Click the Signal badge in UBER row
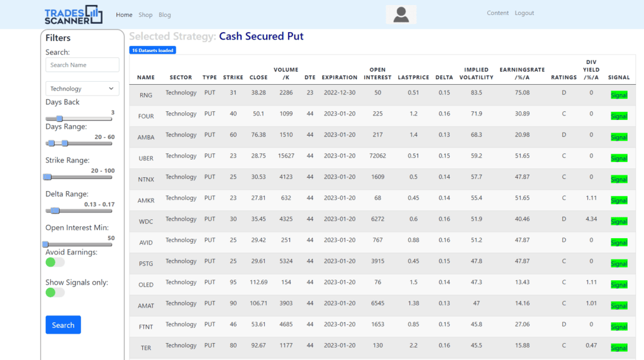The image size is (644, 360). coord(619,158)
